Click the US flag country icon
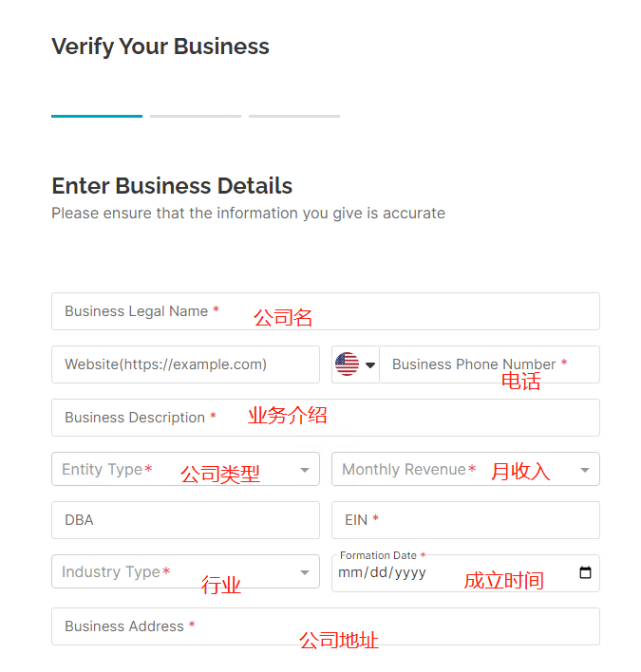641x672 pixels. [347, 364]
